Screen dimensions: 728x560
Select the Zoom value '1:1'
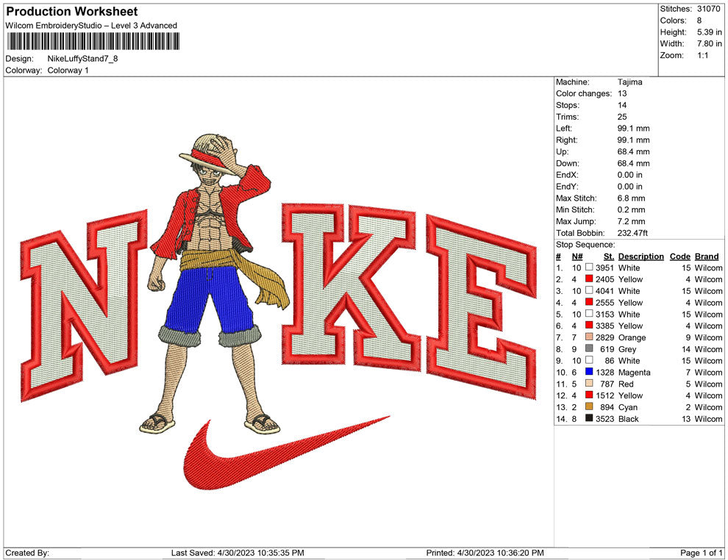coord(703,55)
